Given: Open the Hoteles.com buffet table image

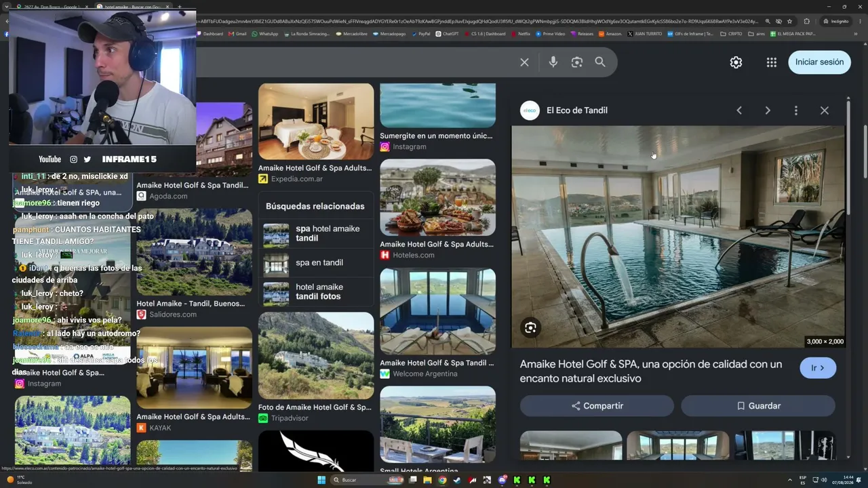Looking at the screenshot, I should click(437, 197).
